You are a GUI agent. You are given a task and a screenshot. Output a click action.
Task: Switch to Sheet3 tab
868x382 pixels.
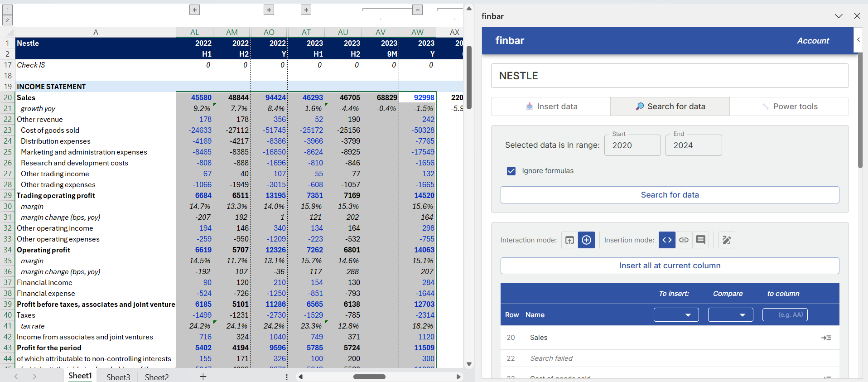click(118, 377)
